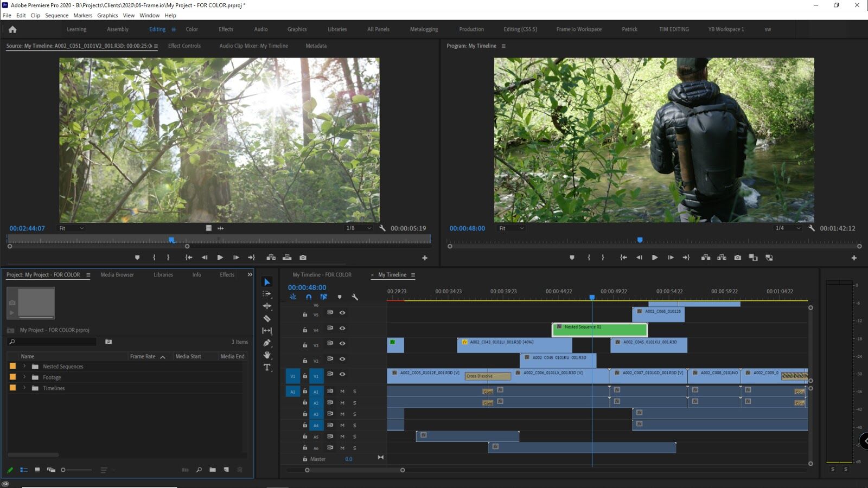This screenshot has height=488, width=868.
Task: Select the Pen tool in the timeline toolbar
Action: tap(267, 344)
